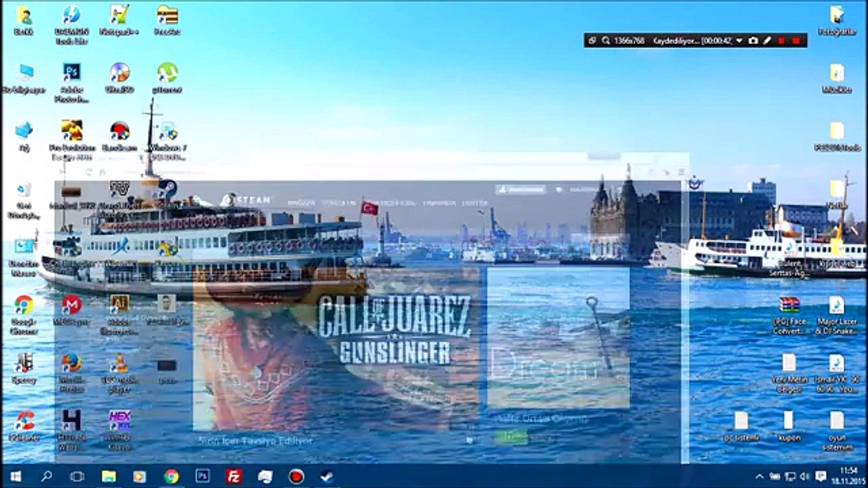Switch to Chrome in the taskbar
Screen dimensions: 868x488
click(x=171, y=476)
